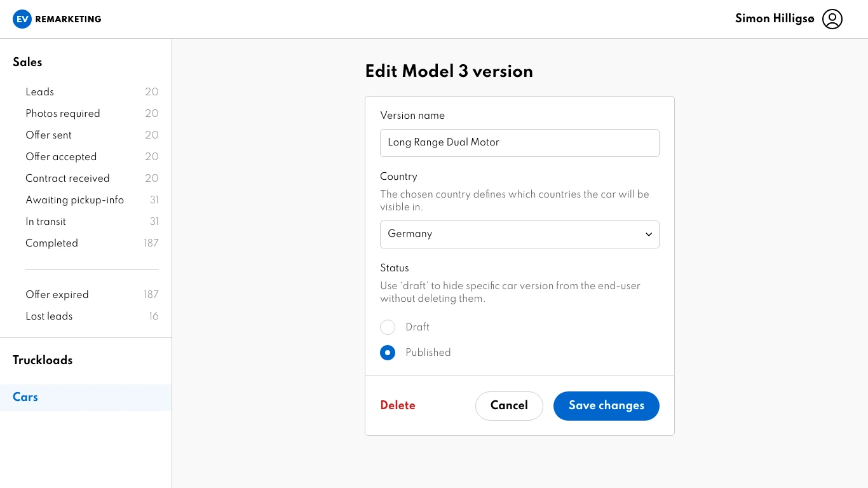Screen dimensions: 868x488
Task: Open Awaiting pickup-info section
Action: point(74,200)
